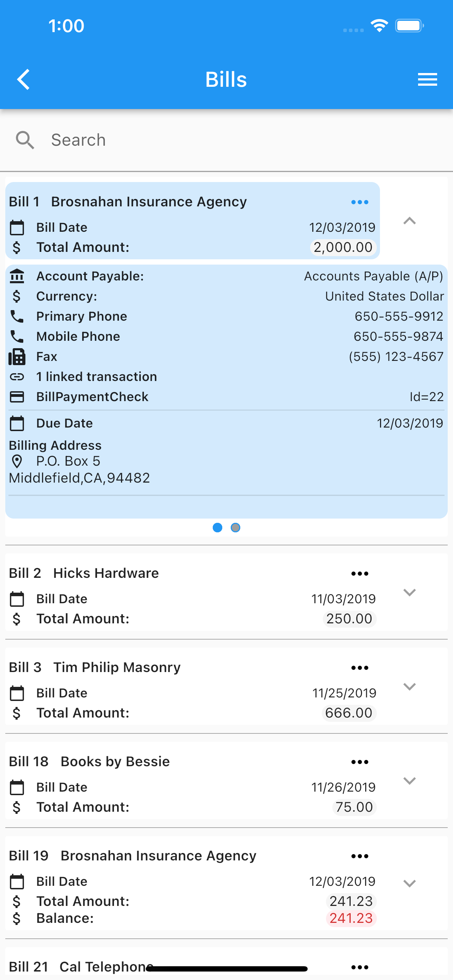Tap the billing address location pin
Viewport: 453px width, 980px height.
pos(17,461)
